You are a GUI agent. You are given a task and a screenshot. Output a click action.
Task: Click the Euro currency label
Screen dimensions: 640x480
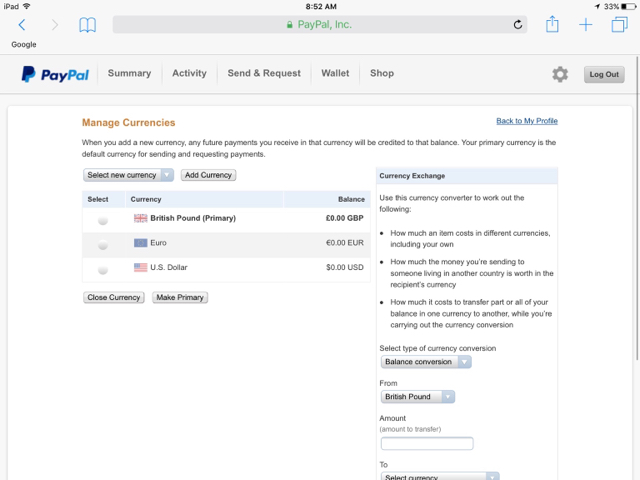[x=158, y=243]
